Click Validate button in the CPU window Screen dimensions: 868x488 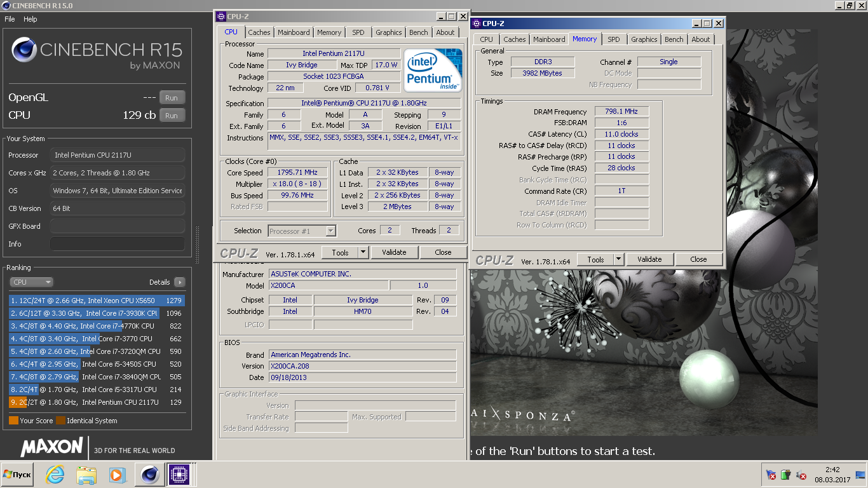coord(394,252)
